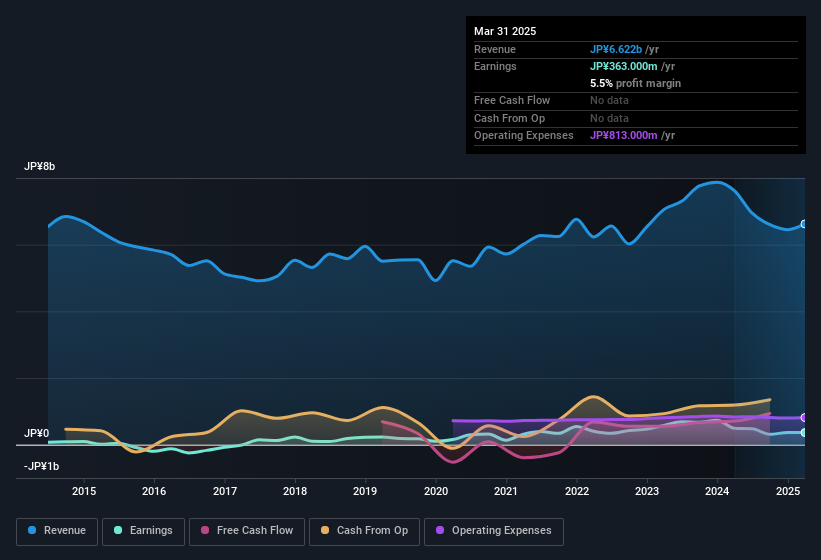Click the Free Cash Flow tooltip row label
Image resolution: width=821 pixels, height=560 pixels.
coord(512,100)
